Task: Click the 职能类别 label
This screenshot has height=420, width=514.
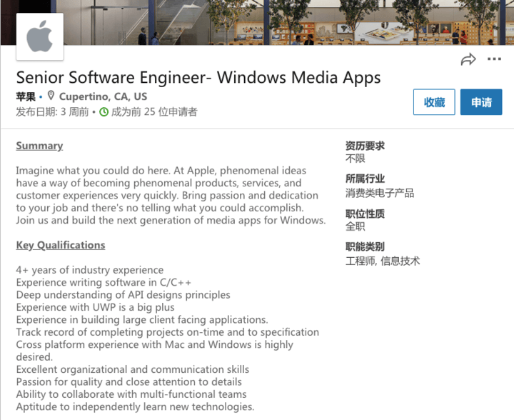Action: coord(365,246)
